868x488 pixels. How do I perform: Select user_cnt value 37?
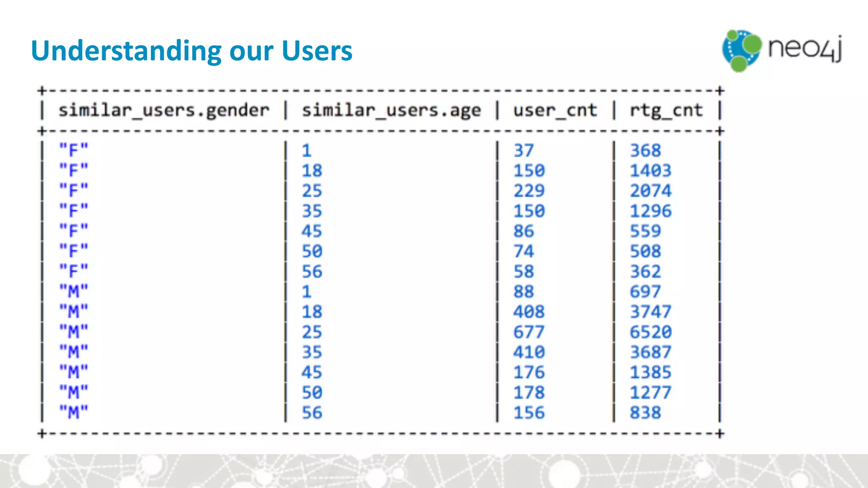click(x=524, y=150)
